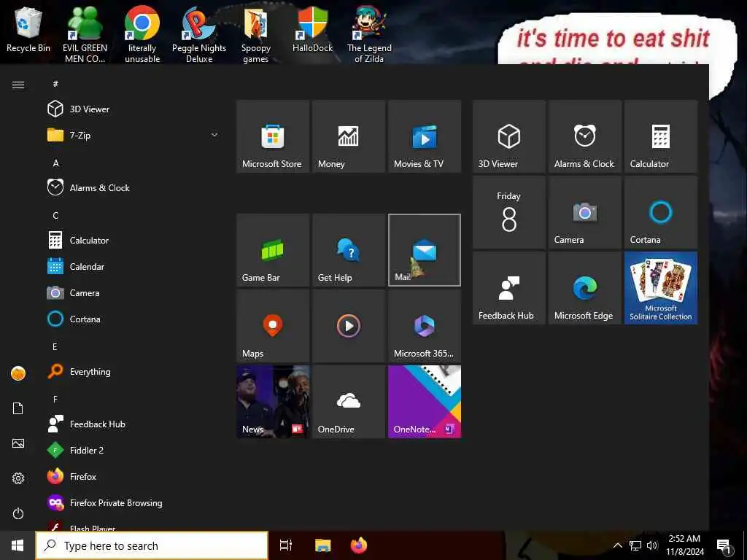Open the Get Help tile

[349, 250]
